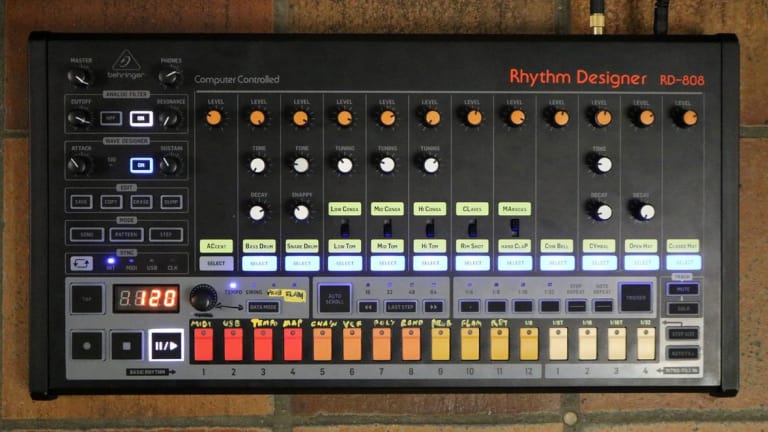Viewport: 768px width, 432px height.
Task: Click the Behringer logo
Action: click(x=126, y=65)
